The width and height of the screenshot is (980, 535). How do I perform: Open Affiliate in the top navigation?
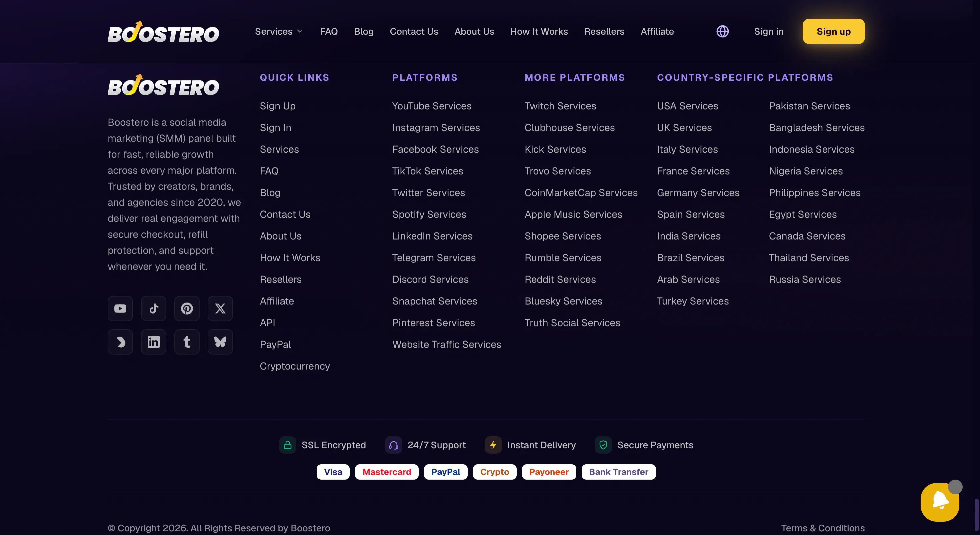(657, 31)
